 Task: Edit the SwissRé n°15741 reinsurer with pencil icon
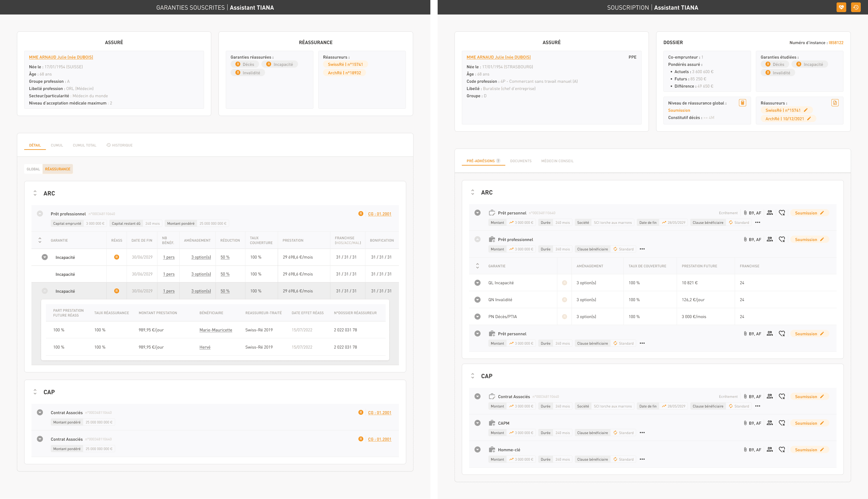pyautogui.click(x=806, y=110)
